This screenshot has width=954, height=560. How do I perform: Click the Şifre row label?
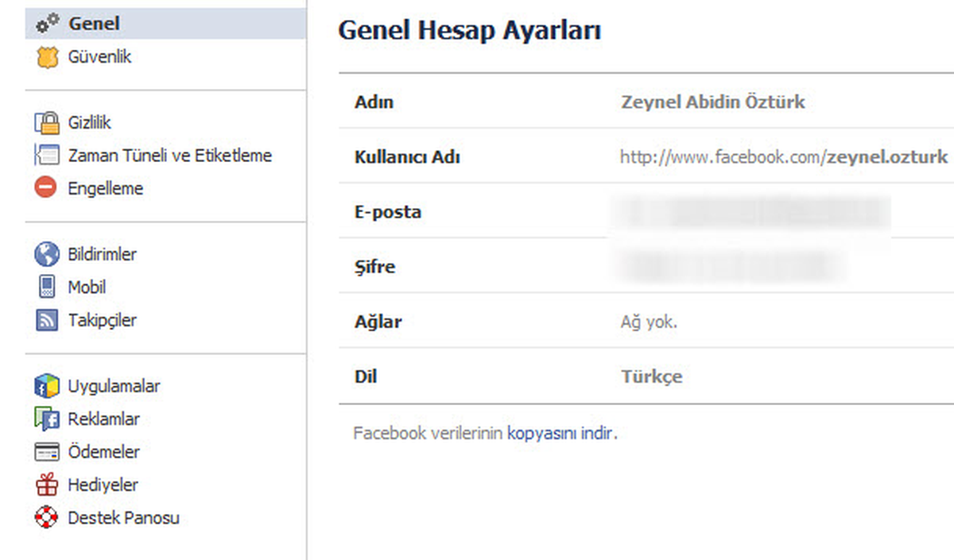[x=374, y=266]
